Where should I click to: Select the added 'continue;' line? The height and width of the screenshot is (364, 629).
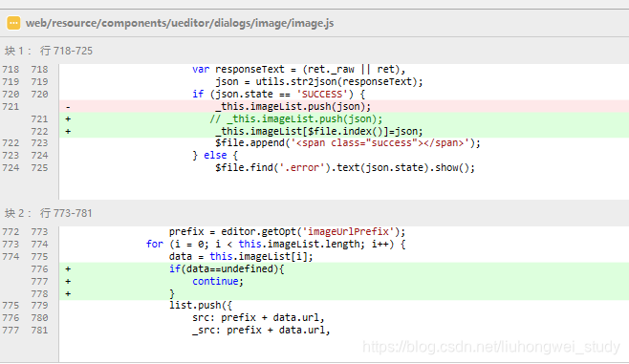click(x=218, y=282)
